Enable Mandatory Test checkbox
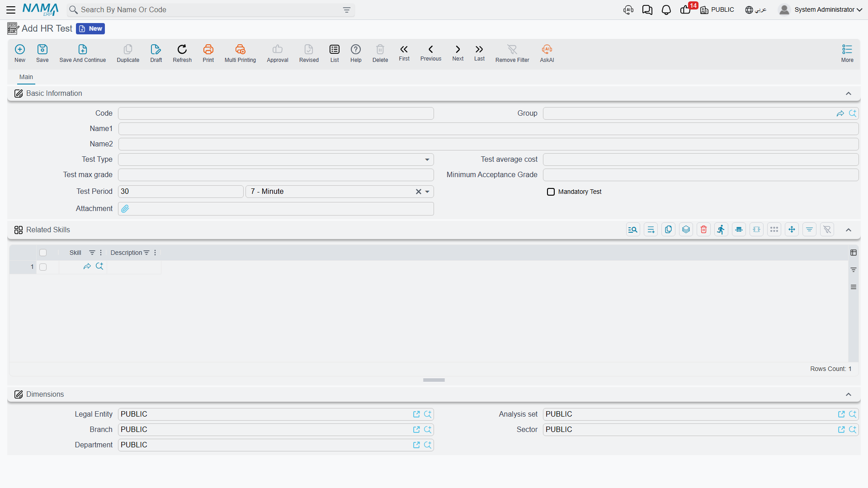Image resolution: width=868 pixels, height=488 pixels. [551, 192]
